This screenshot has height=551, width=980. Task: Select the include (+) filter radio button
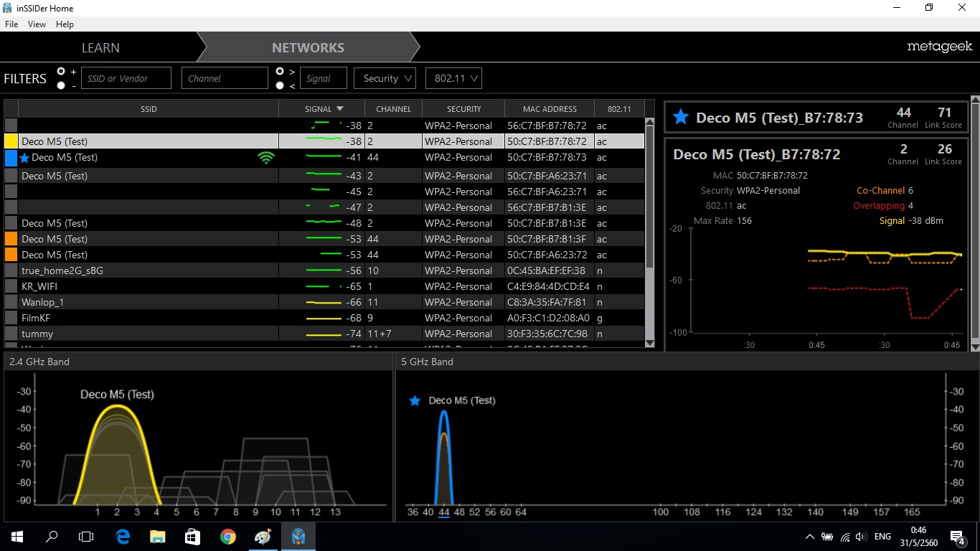tap(61, 71)
